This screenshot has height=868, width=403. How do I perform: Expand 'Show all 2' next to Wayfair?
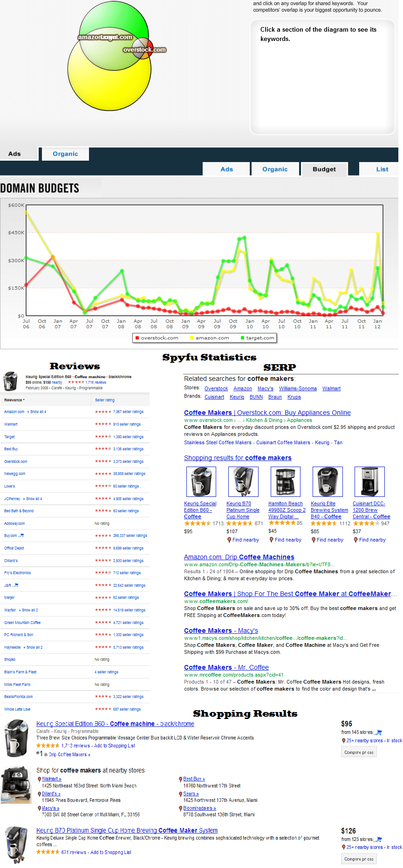click(28, 610)
